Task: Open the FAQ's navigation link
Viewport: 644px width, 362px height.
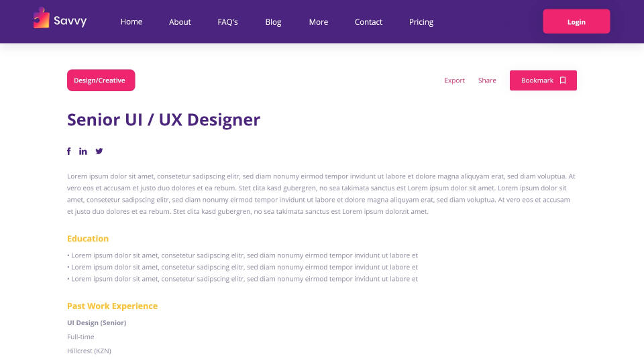Action: click(227, 21)
